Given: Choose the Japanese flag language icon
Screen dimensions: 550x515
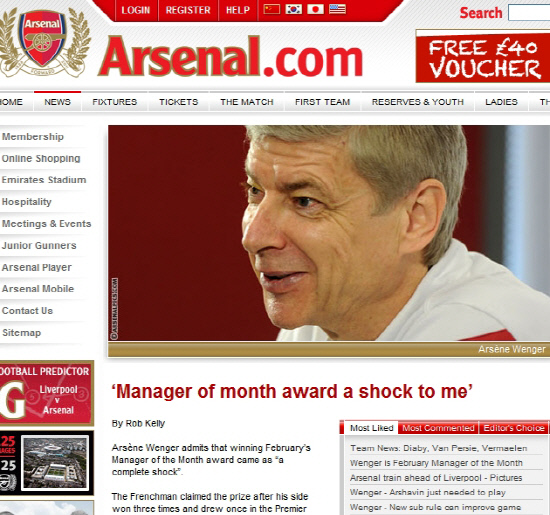Looking at the screenshot, I should pos(315,9).
